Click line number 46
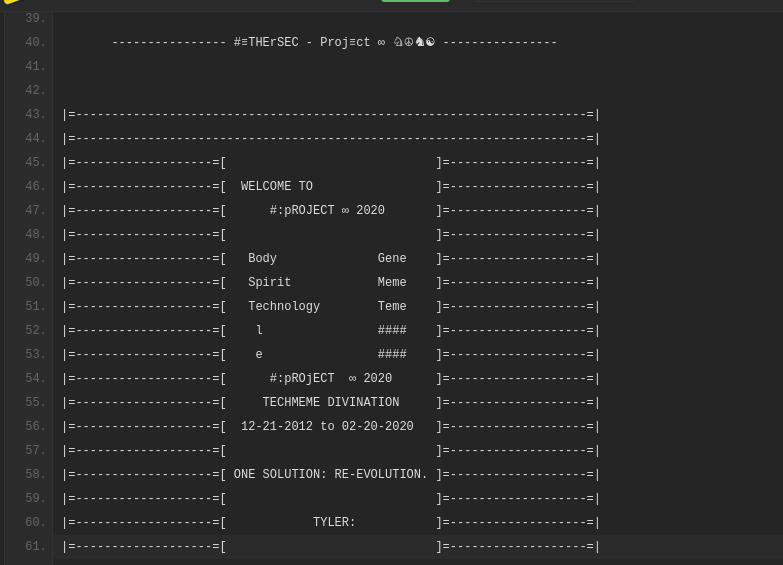 pyautogui.click(x=35, y=186)
